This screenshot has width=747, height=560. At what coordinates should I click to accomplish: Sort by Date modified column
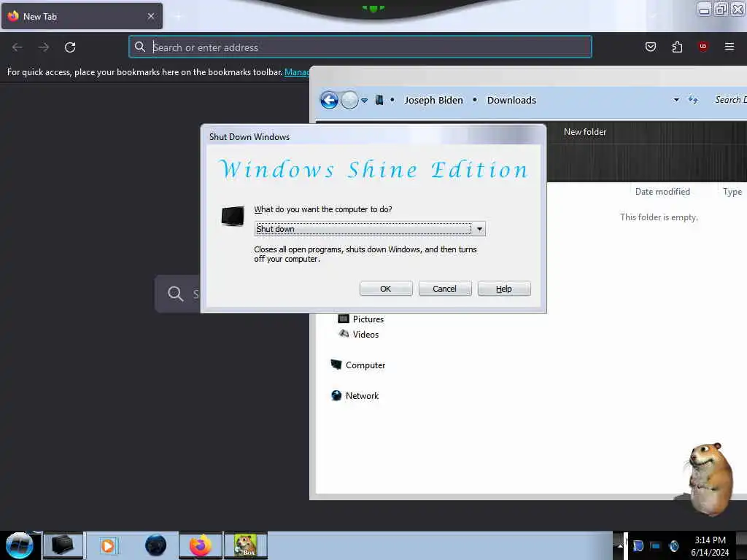[x=662, y=192]
